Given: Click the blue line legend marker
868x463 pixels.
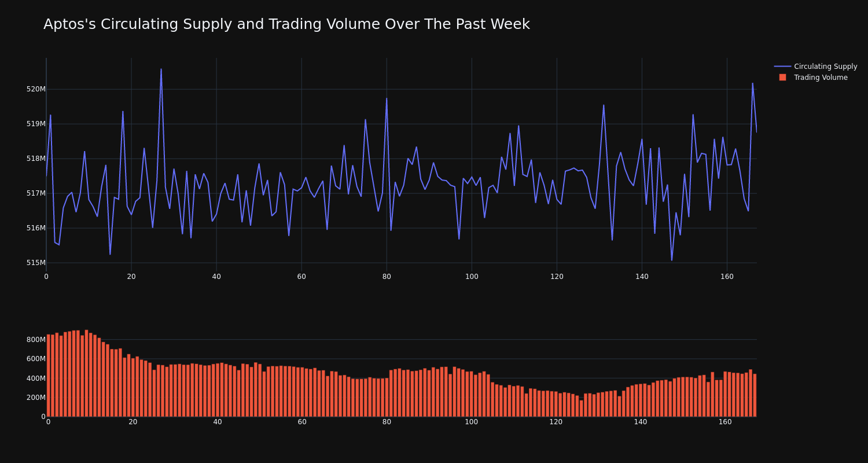Looking at the screenshot, I should point(782,67).
